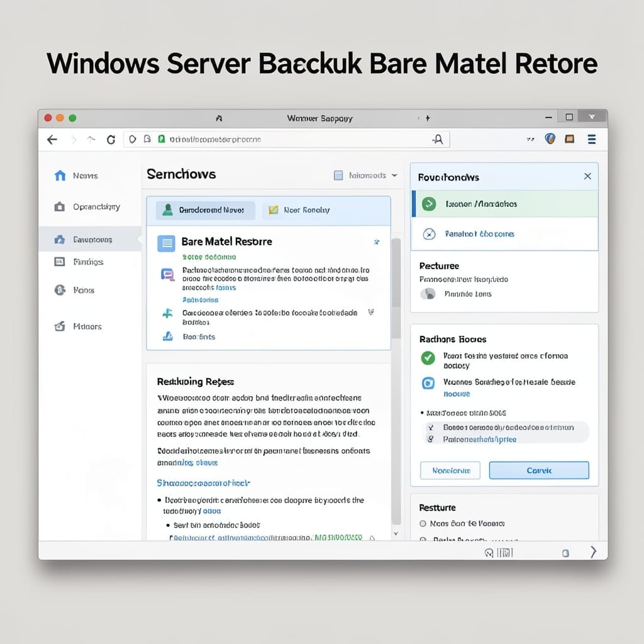Click the green lock icon in address bar
The width and height of the screenshot is (644, 644).
pyautogui.click(x=162, y=139)
